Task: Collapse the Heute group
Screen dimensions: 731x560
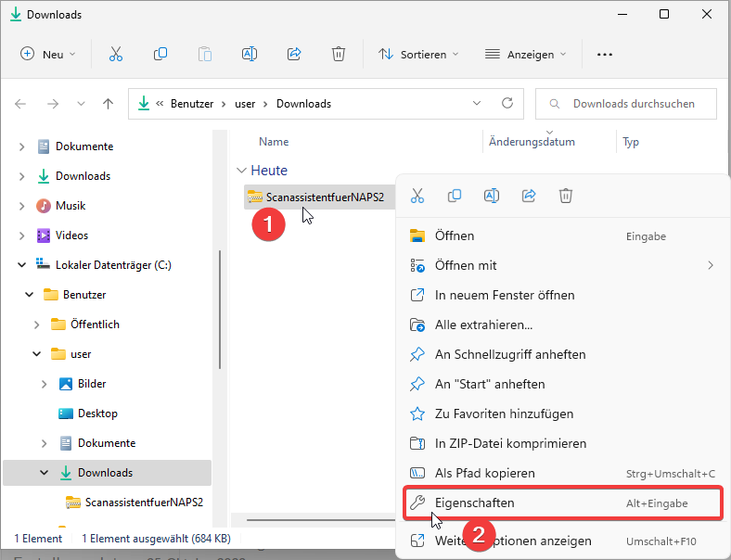Action: pos(241,171)
